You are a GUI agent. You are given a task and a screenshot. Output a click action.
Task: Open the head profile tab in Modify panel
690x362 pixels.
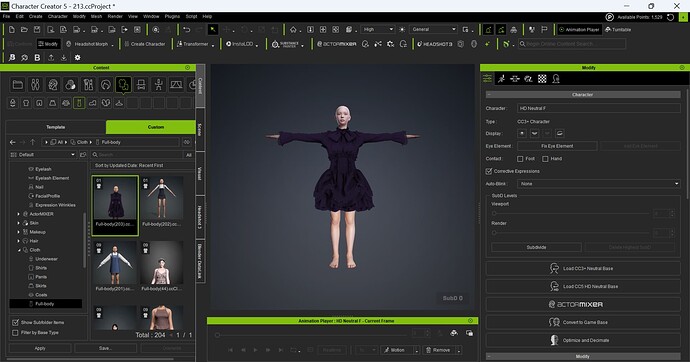556,79
